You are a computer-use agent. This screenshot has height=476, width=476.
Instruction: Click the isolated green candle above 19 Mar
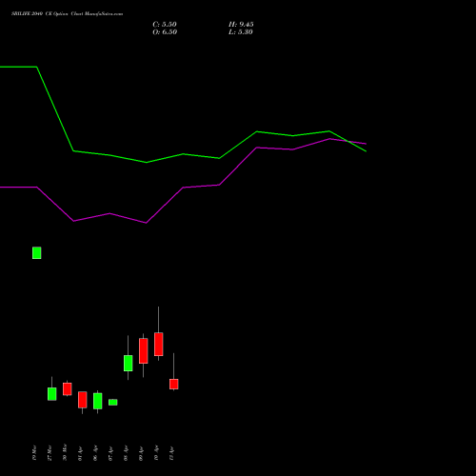click(37, 253)
